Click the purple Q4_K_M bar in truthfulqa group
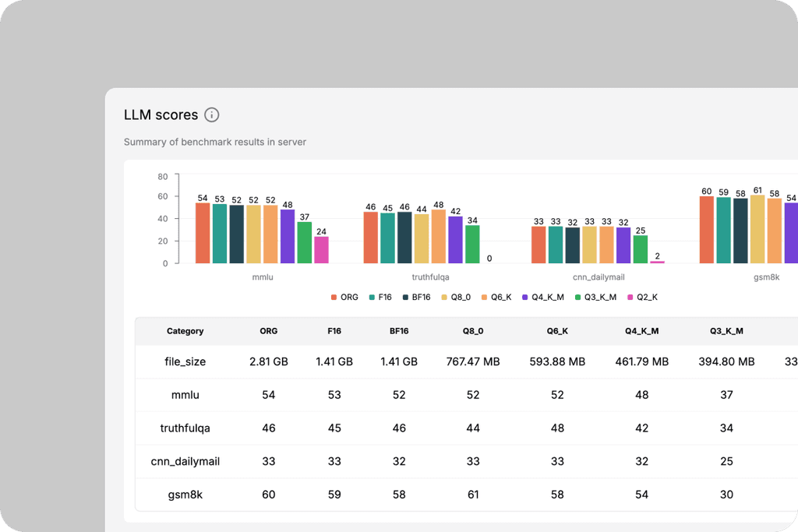 click(x=455, y=240)
